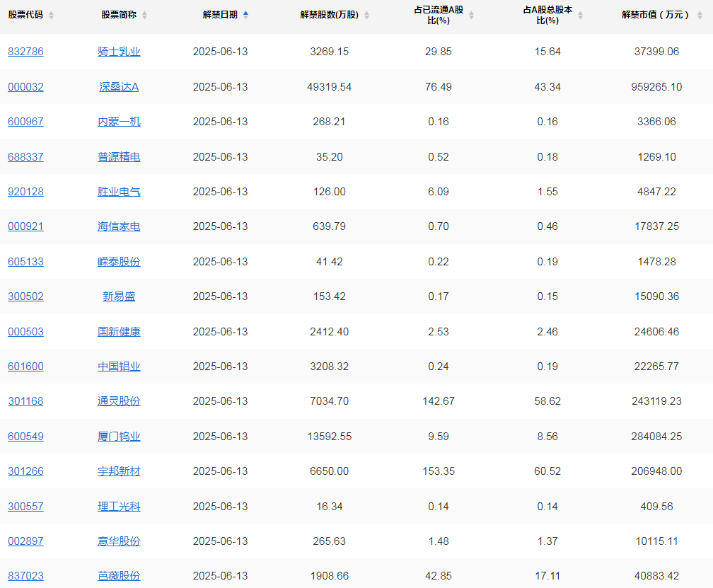Select the 意华股份 stock name link

[x=119, y=541]
